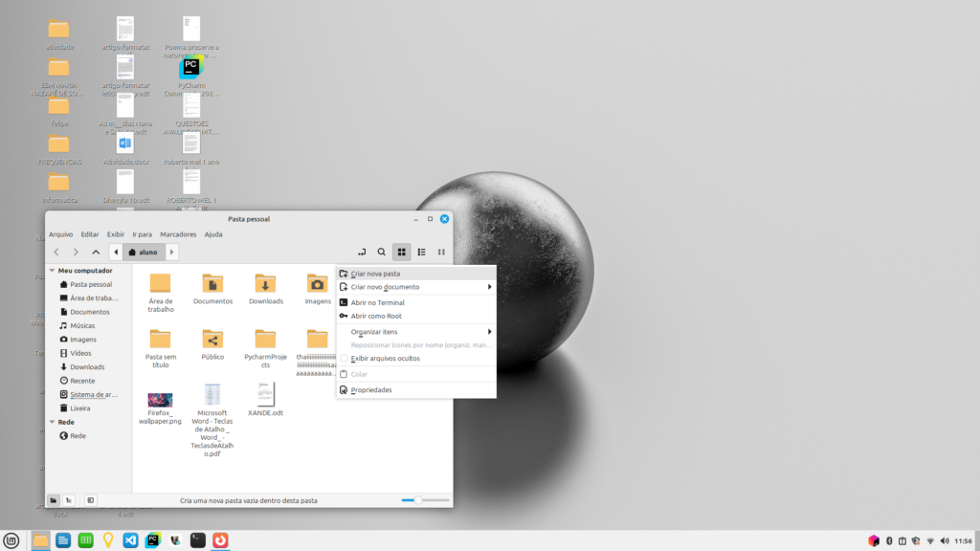Switch to compact view mode
The width and height of the screenshot is (980, 551).
441,252
